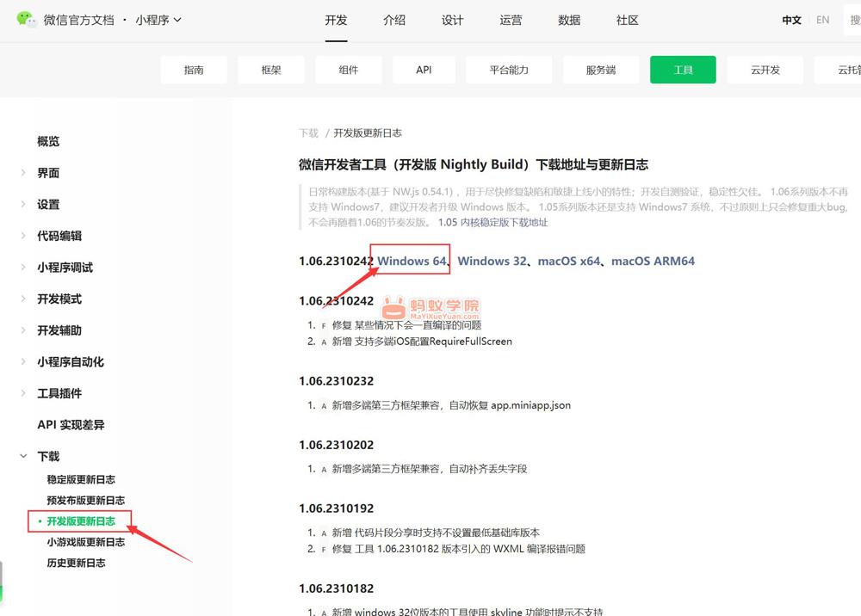Open 历史更新日志 in sidebar
This screenshot has height=616, width=861.
76,563
